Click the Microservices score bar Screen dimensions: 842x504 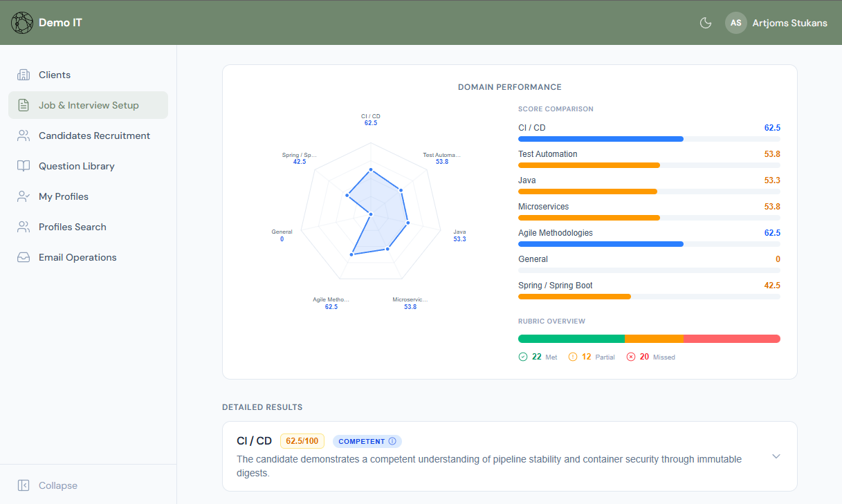649,218
